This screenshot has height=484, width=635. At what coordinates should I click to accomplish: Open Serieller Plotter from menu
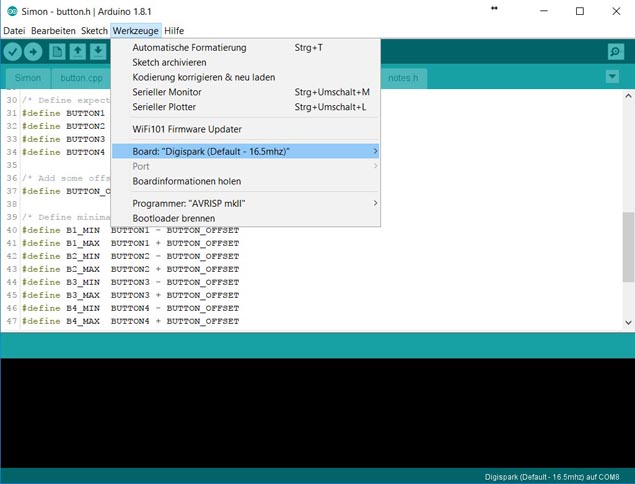[x=245, y=107]
